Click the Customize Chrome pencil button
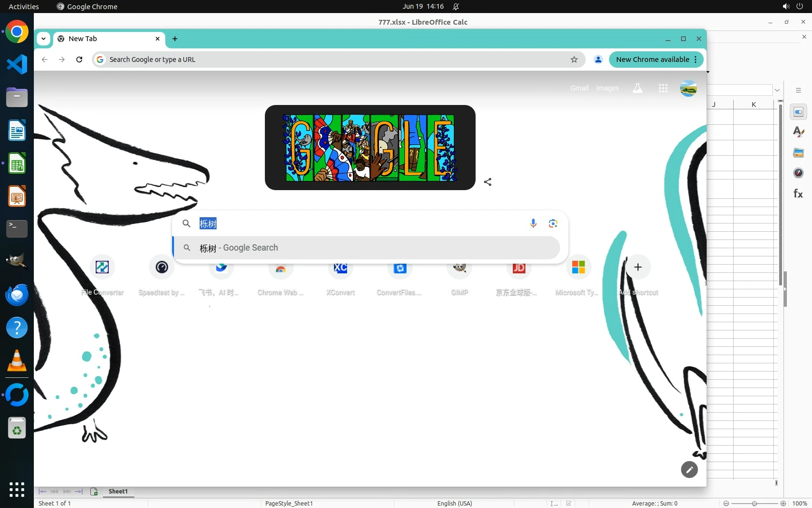This screenshot has width=812, height=508. click(x=689, y=469)
